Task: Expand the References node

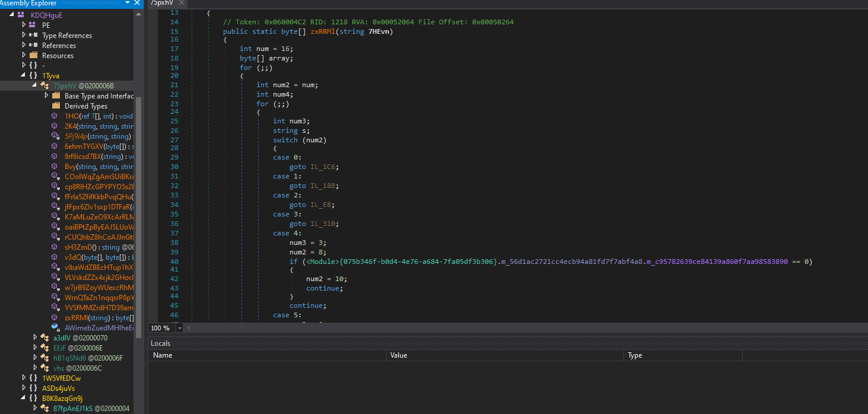Action: [x=24, y=45]
